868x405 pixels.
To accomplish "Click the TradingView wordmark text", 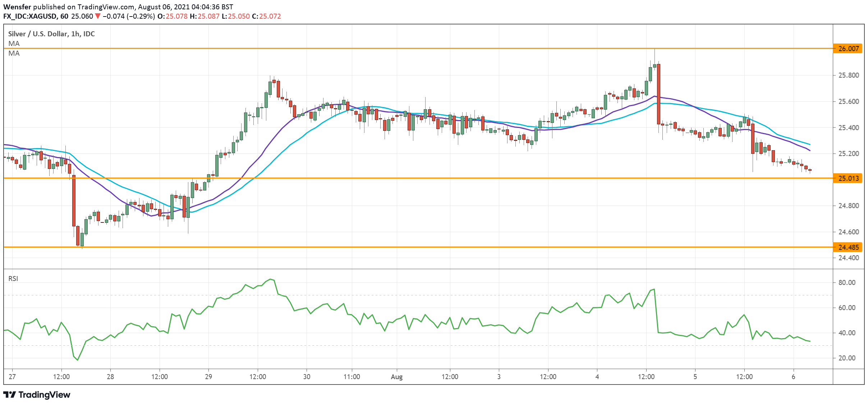I will pos(44,395).
